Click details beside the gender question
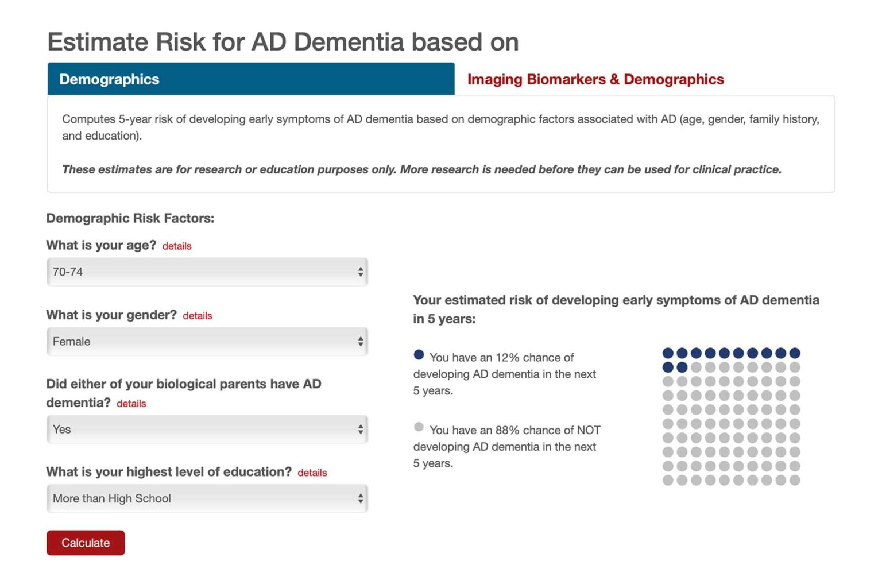The height and width of the screenshot is (588, 882). coord(198,316)
